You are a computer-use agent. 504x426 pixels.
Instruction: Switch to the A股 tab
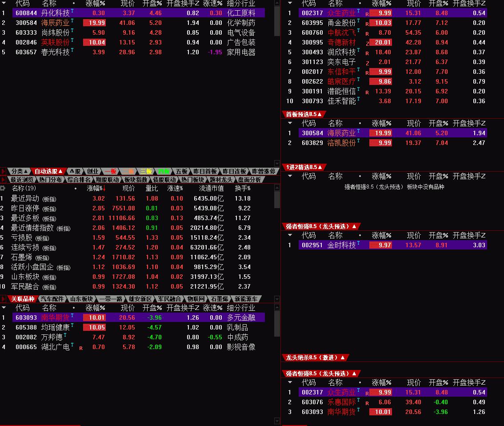click(x=75, y=171)
